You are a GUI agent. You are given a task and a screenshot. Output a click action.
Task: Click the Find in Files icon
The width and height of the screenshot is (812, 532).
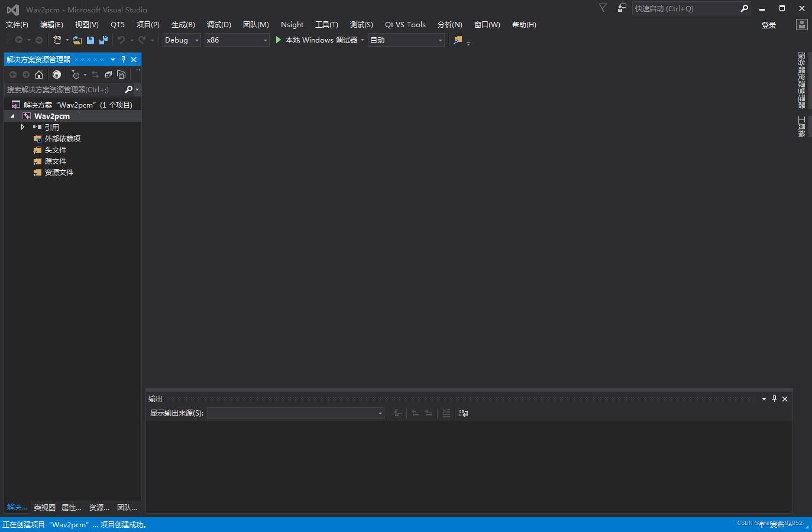coord(458,40)
